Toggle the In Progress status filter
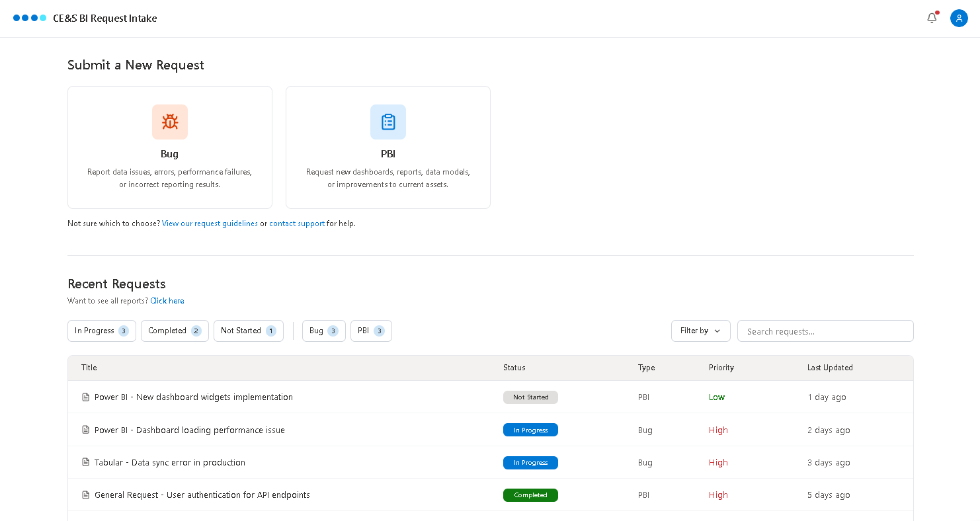Image resolution: width=980 pixels, height=521 pixels. point(102,331)
